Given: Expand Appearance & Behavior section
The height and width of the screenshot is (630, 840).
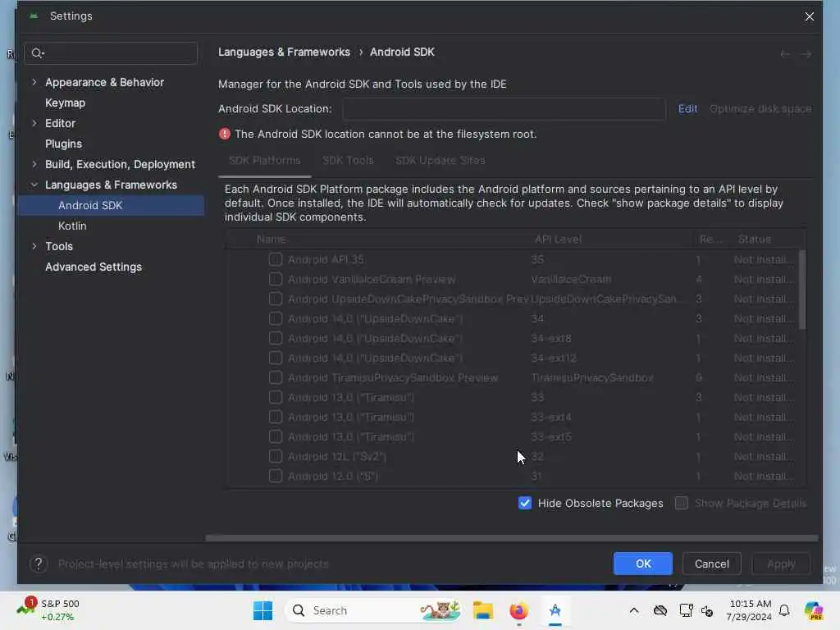Looking at the screenshot, I should pyautogui.click(x=34, y=82).
